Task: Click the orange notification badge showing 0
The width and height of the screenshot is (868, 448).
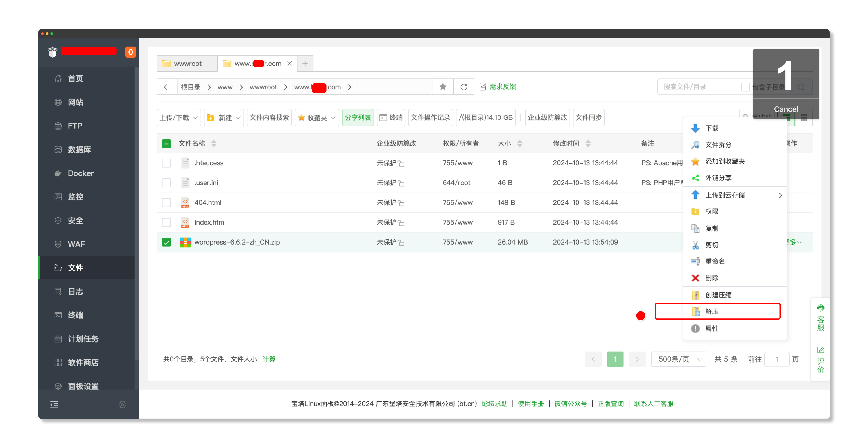Action: pyautogui.click(x=130, y=52)
